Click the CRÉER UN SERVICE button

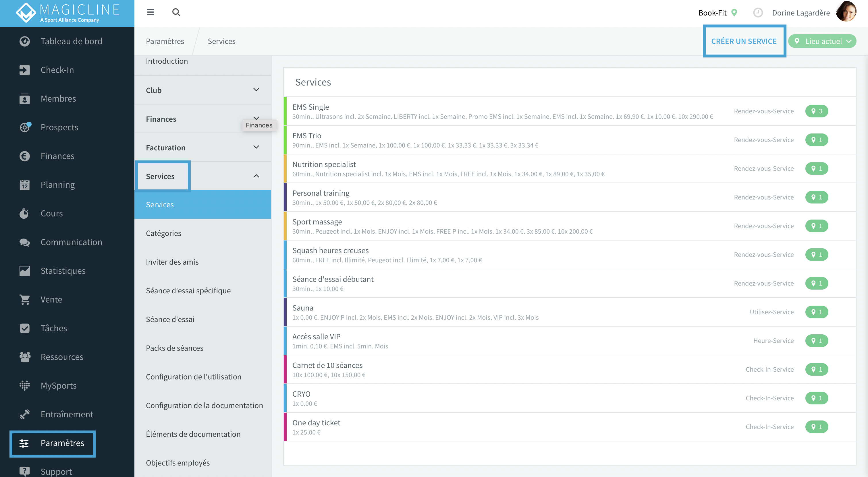click(x=744, y=41)
